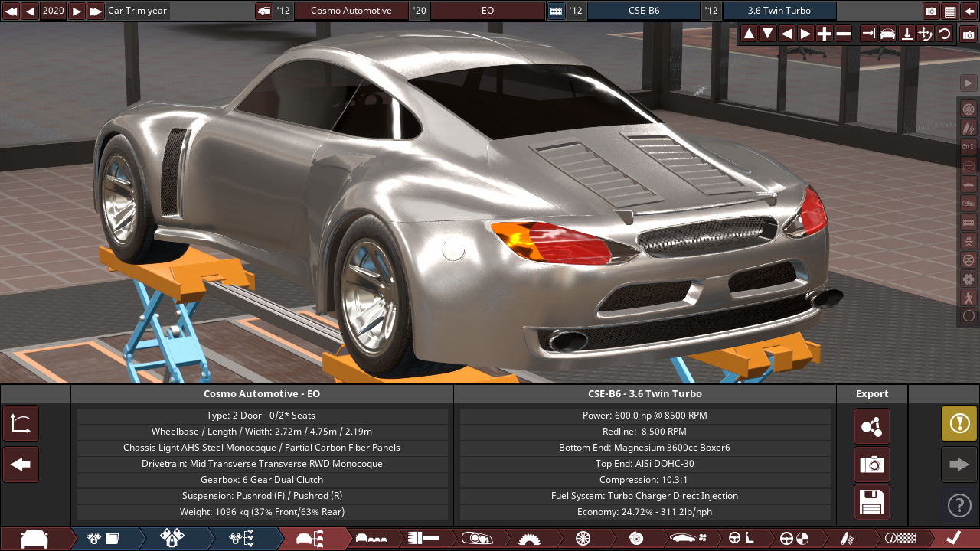Toggle wheels visibility
The image size is (980, 551).
coord(969,109)
